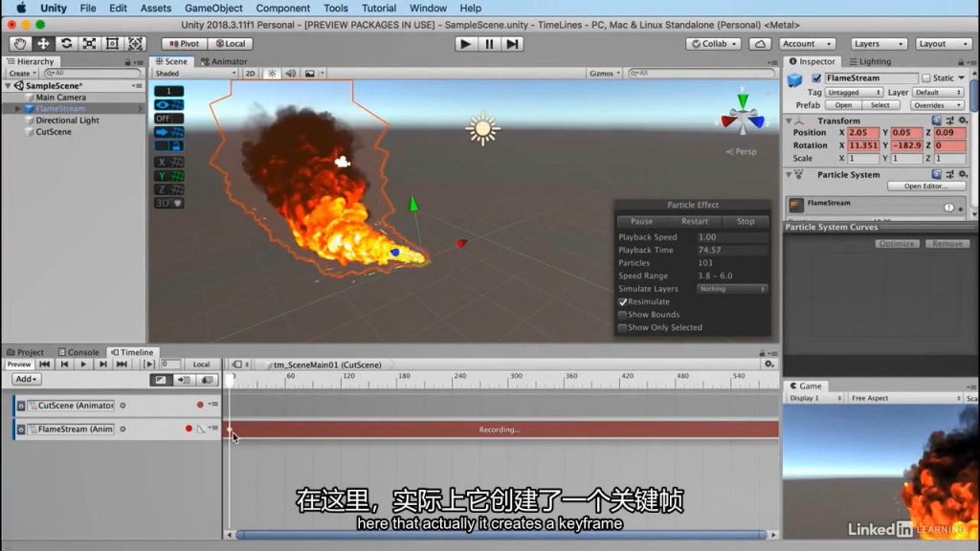Select the Move tool
Viewport: 980px width, 551px height.
pos(43,44)
